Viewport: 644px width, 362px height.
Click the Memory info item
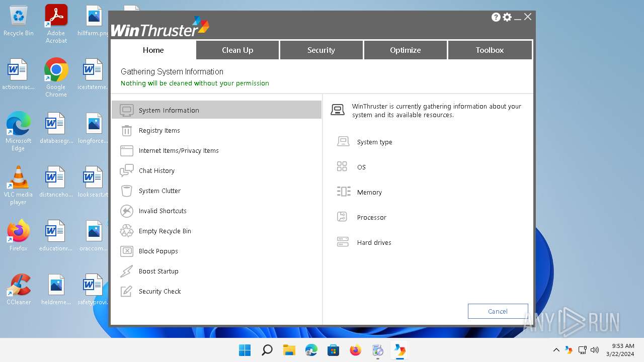coord(359,192)
